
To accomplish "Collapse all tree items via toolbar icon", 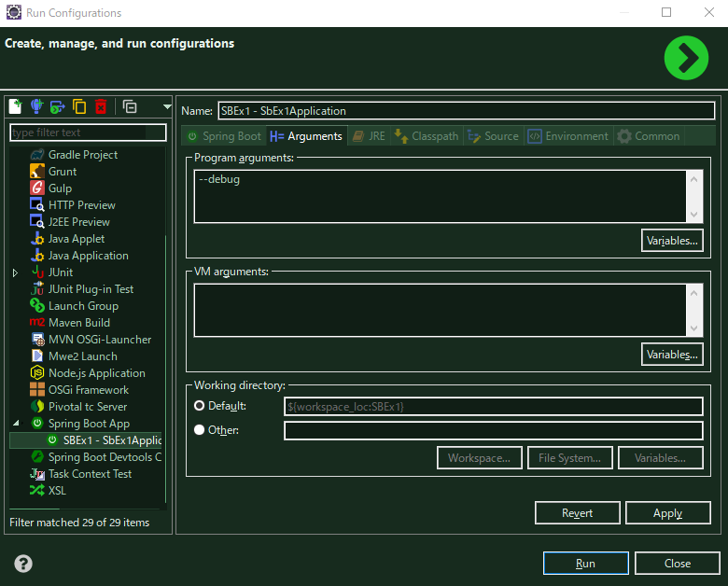I will (130, 106).
